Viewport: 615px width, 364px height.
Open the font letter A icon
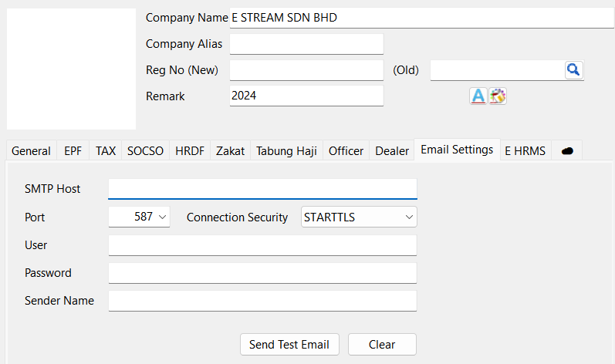click(478, 96)
